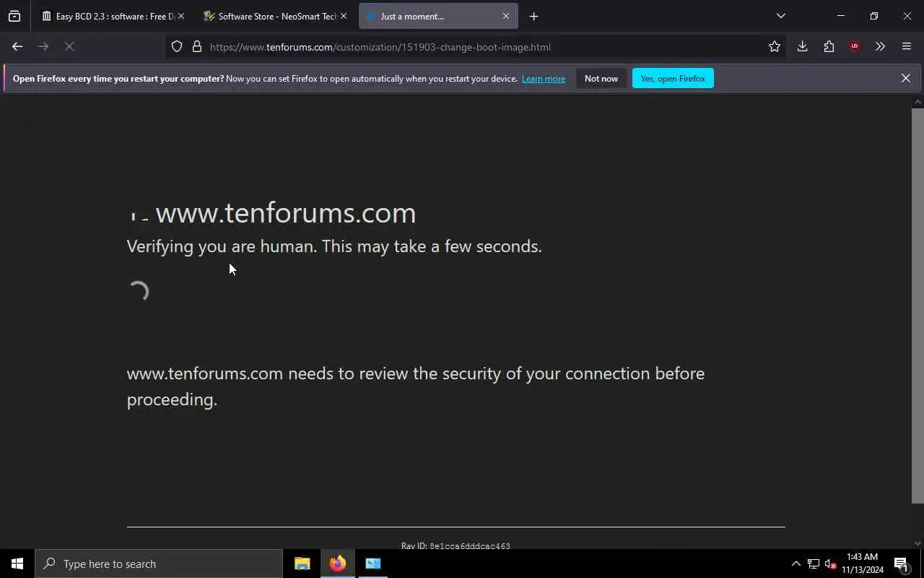Open the uBlock Origin extension icon
The height and width of the screenshot is (578, 924).
point(855,47)
